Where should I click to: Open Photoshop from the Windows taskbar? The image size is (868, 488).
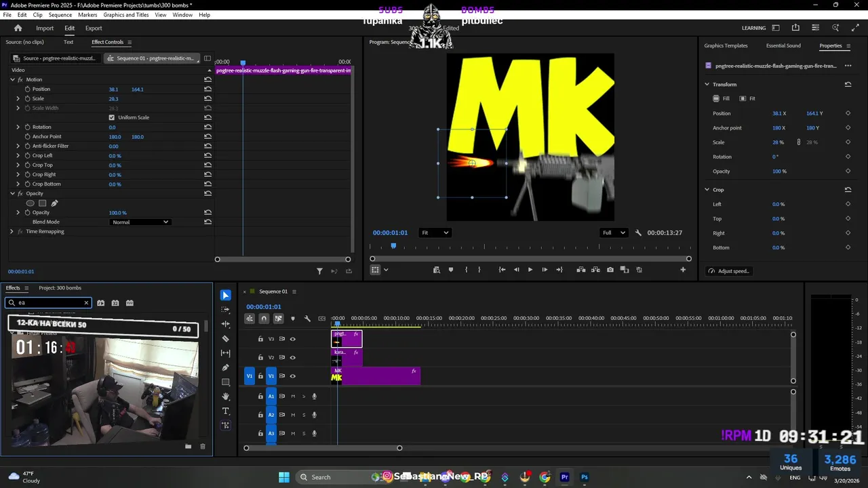[585, 477]
